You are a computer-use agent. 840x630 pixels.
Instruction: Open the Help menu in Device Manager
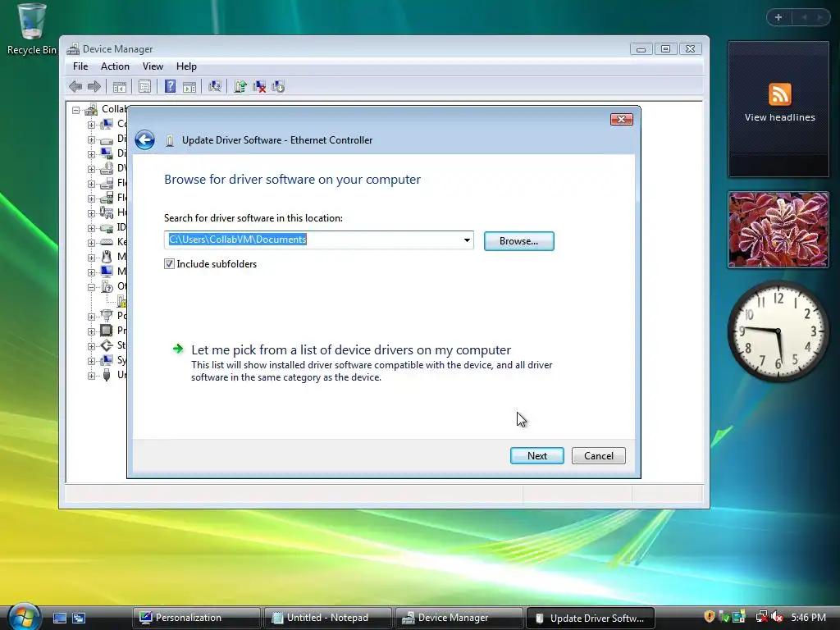(186, 66)
